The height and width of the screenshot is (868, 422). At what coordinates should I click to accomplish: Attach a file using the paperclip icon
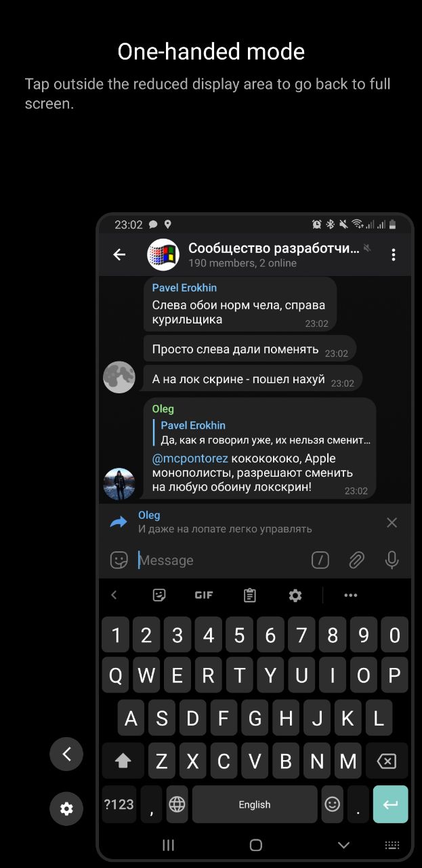pyautogui.click(x=356, y=560)
